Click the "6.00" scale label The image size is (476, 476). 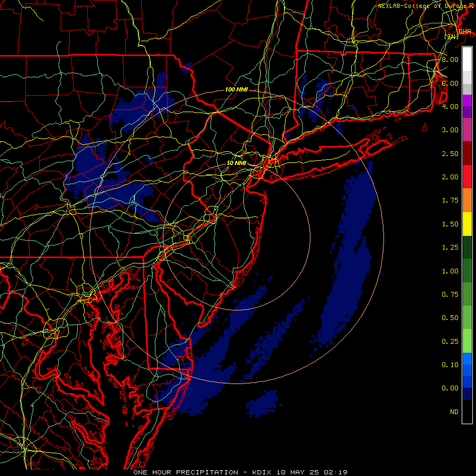click(450, 83)
